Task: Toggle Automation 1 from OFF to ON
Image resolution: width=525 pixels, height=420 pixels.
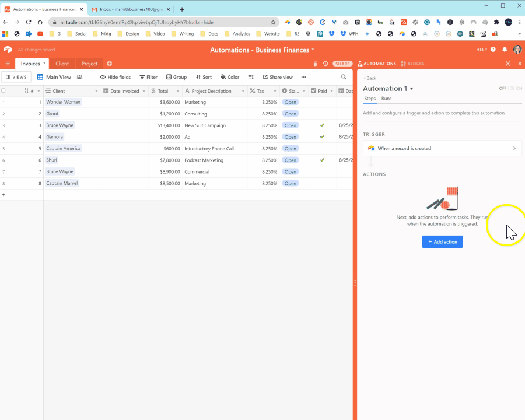Action: tap(512, 87)
